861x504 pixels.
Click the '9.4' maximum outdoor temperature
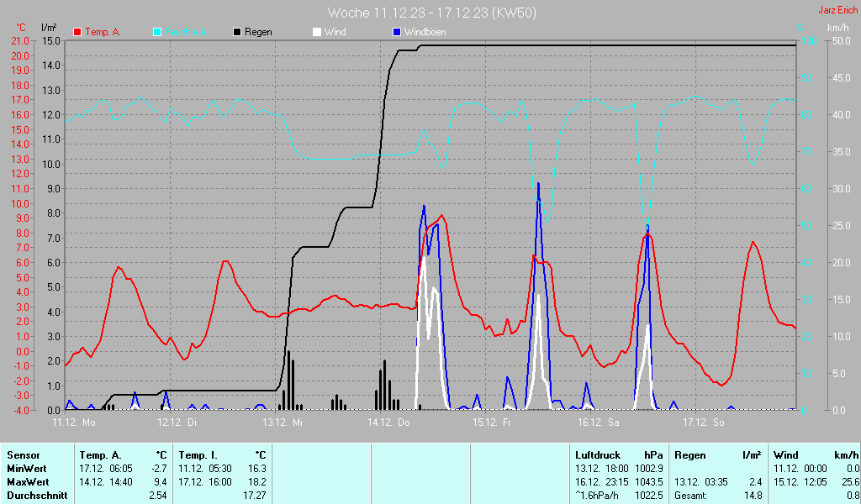(161, 482)
